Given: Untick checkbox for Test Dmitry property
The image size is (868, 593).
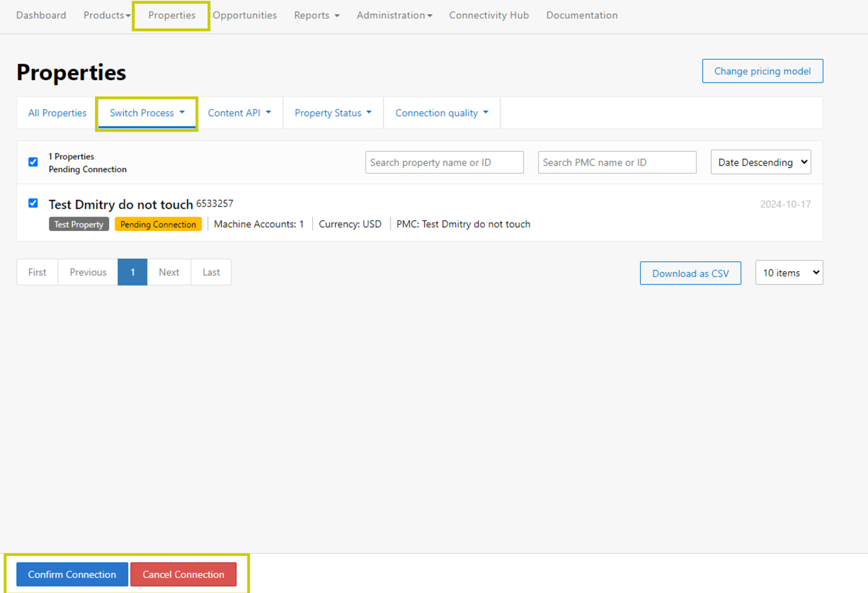Looking at the screenshot, I should 33,203.
